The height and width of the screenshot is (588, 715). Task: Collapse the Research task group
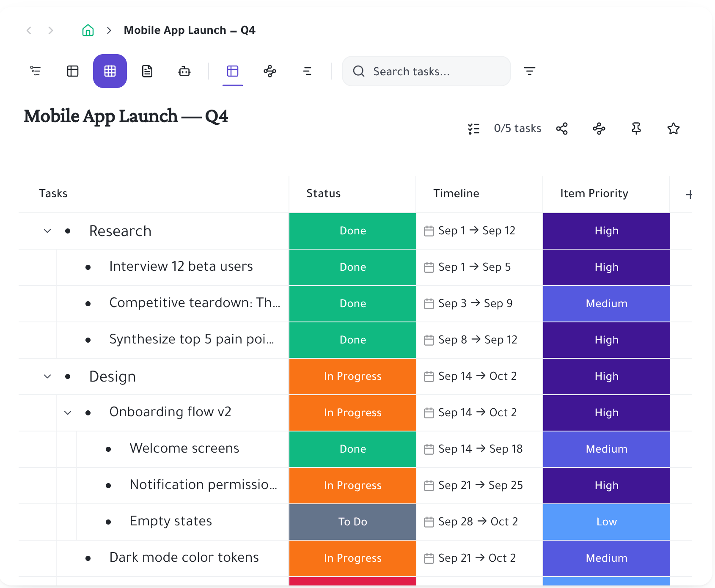pos(47,231)
